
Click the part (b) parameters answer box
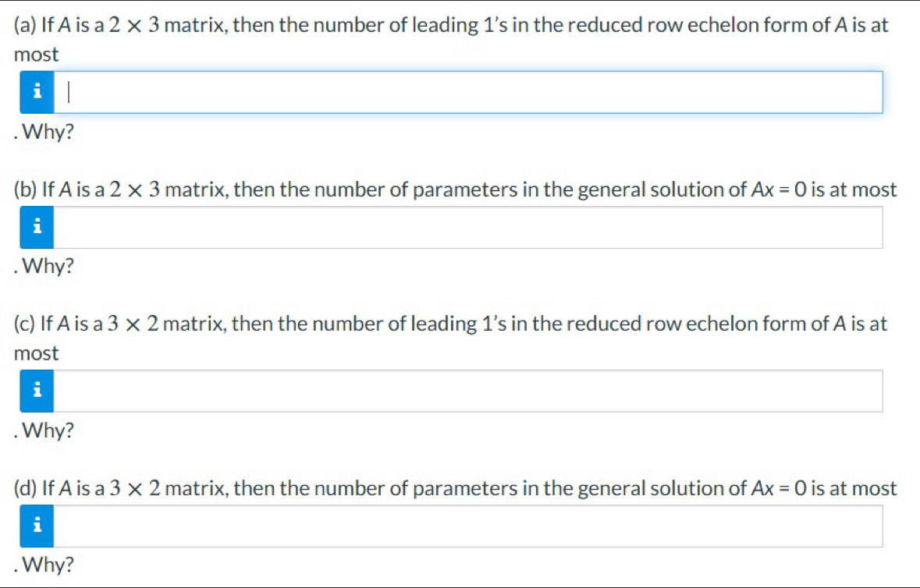coord(468,228)
